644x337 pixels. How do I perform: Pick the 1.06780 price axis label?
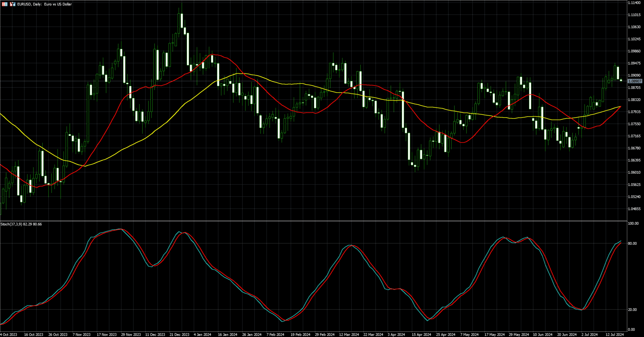(x=634, y=148)
